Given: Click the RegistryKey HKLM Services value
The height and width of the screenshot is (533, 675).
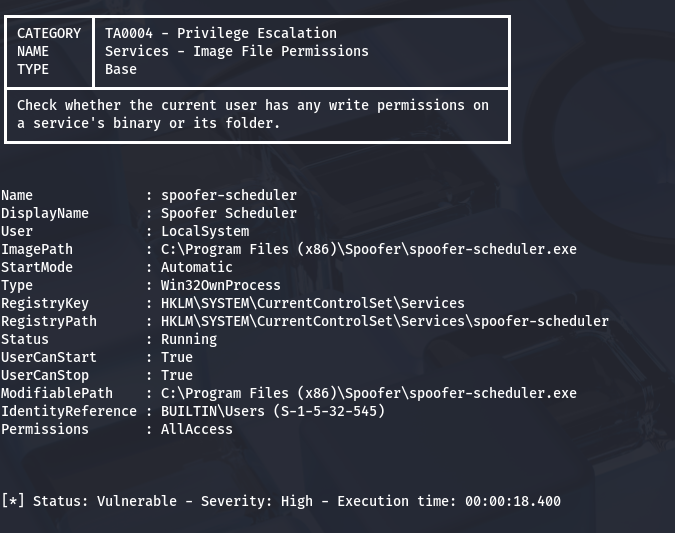Looking at the screenshot, I should pyautogui.click(x=312, y=303).
